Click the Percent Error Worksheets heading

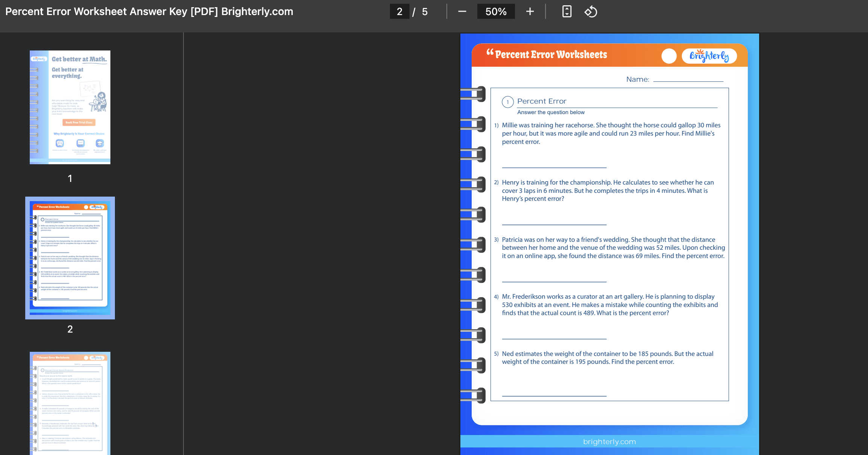coord(551,55)
